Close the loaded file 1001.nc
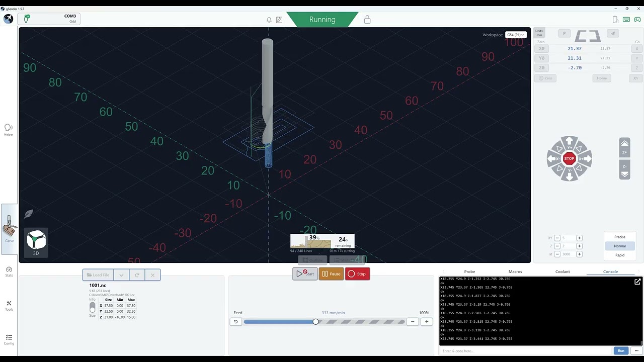Image resolution: width=644 pixels, height=362 pixels. (x=152, y=275)
